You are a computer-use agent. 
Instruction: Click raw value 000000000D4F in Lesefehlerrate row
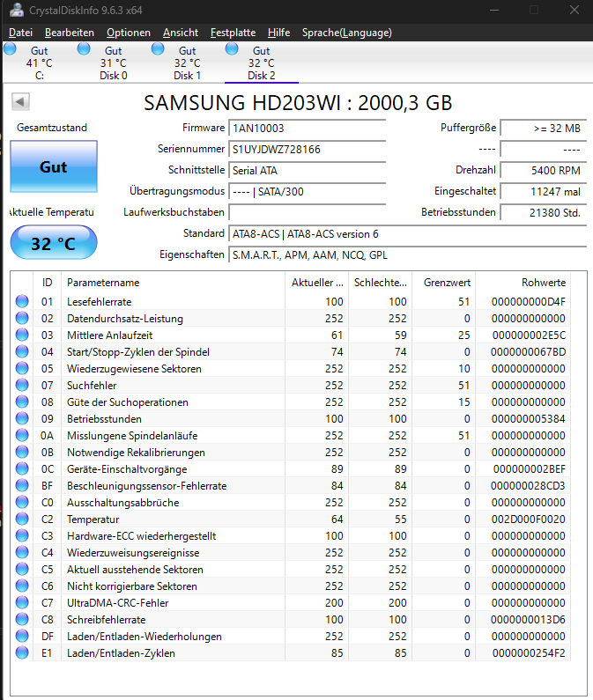point(528,302)
